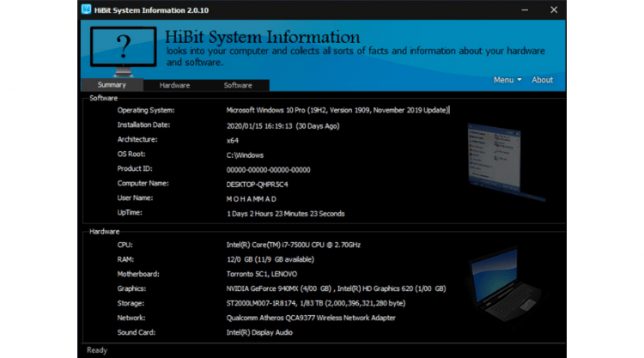The width and height of the screenshot is (644, 358).
Task: Select the OS Root value C:\Windows
Action: [x=245, y=155]
